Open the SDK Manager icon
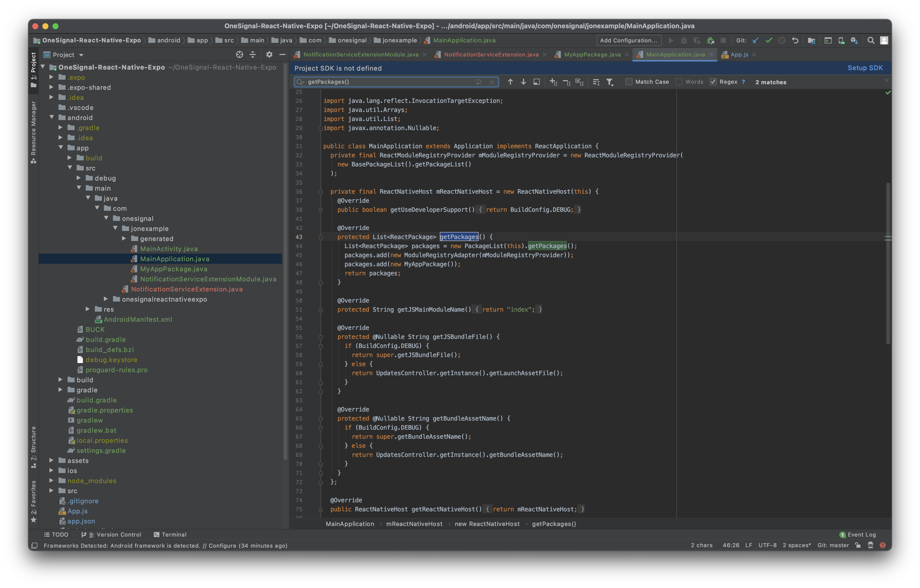This screenshot has height=588, width=920. [854, 41]
